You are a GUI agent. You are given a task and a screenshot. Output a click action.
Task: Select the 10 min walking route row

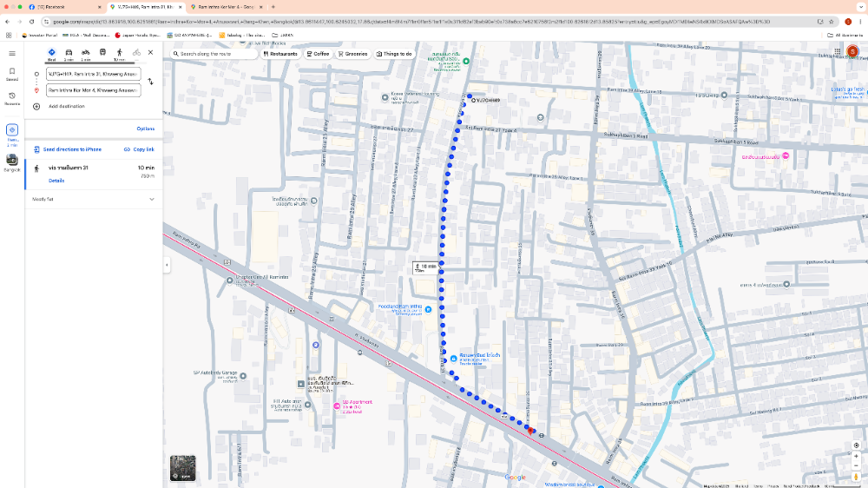(94, 174)
